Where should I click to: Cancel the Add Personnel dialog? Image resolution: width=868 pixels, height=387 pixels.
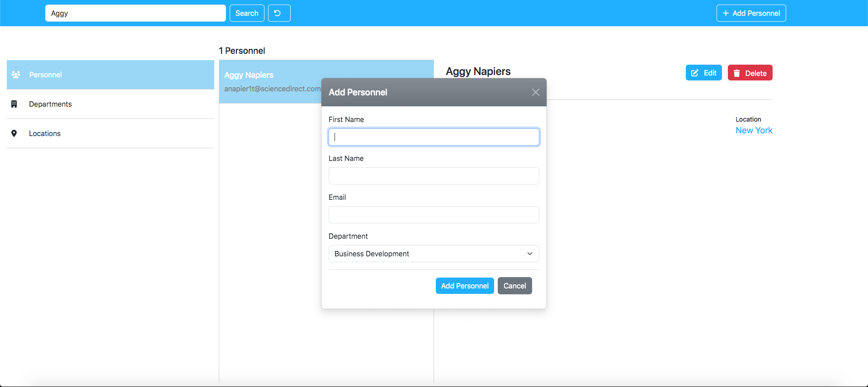(514, 286)
